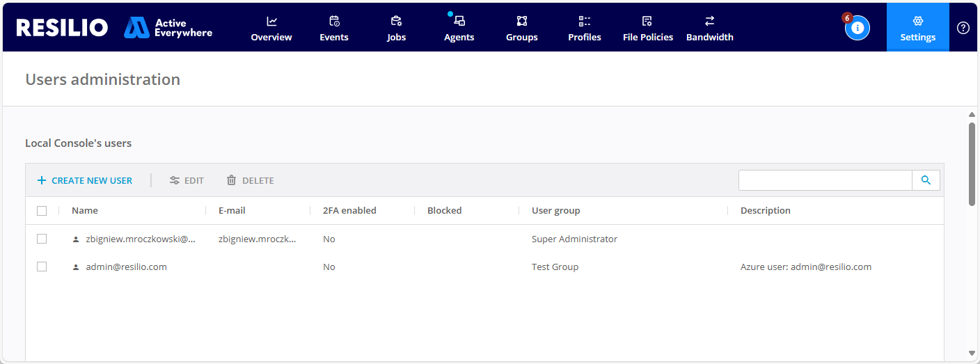Image resolution: width=980 pixels, height=364 pixels.
Task: Click Edit in the users toolbar
Action: point(187,180)
